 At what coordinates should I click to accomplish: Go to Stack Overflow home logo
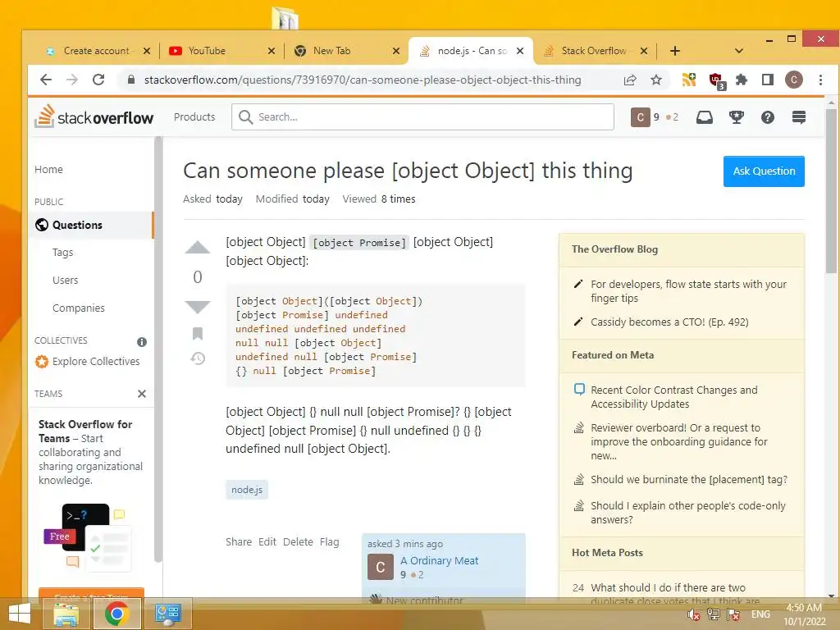(x=94, y=116)
